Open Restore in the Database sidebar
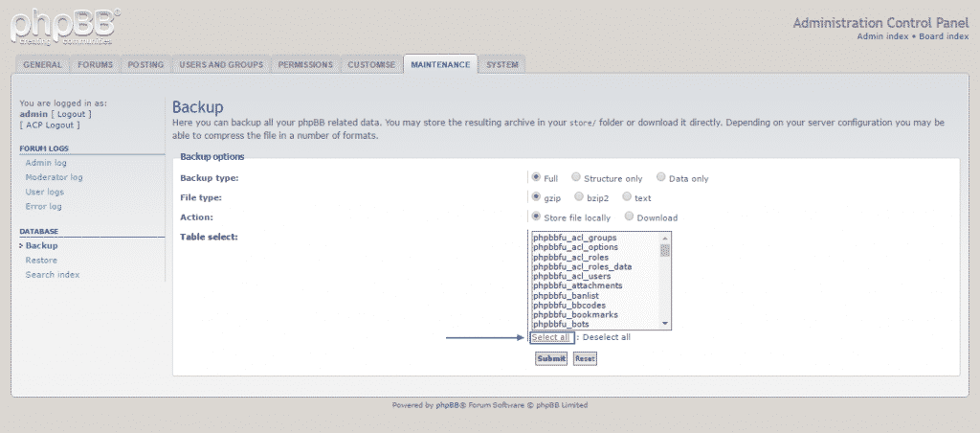Viewport: 980px width, 433px height. [x=41, y=261]
